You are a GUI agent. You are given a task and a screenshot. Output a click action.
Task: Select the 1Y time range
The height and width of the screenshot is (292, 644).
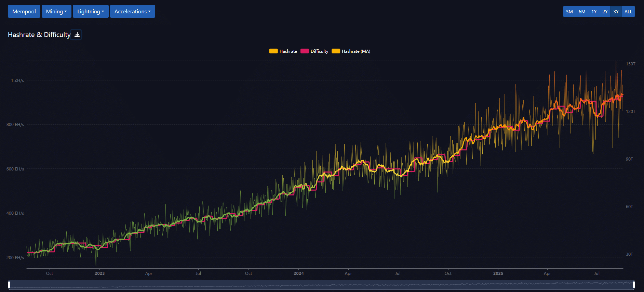coord(594,12)
